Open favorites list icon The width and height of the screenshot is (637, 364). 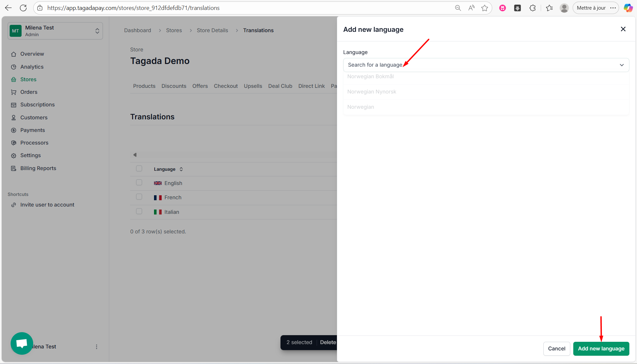[x=549, y=8]
